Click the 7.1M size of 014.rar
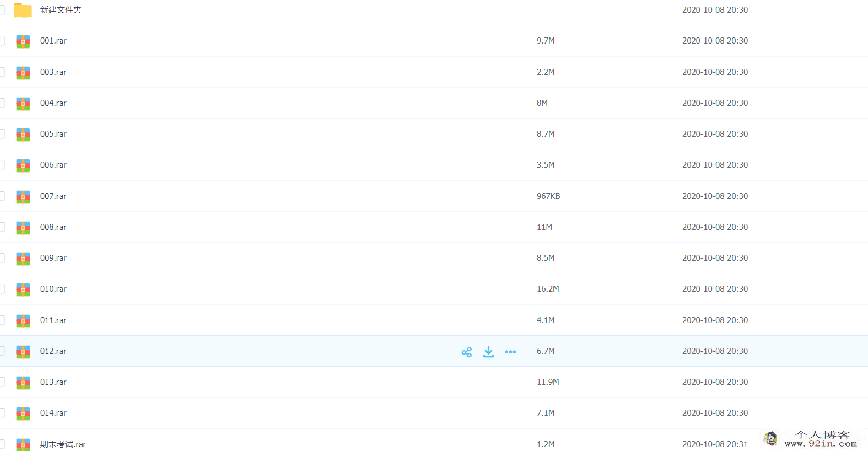 pyautogui.click(x=546, y=413)
